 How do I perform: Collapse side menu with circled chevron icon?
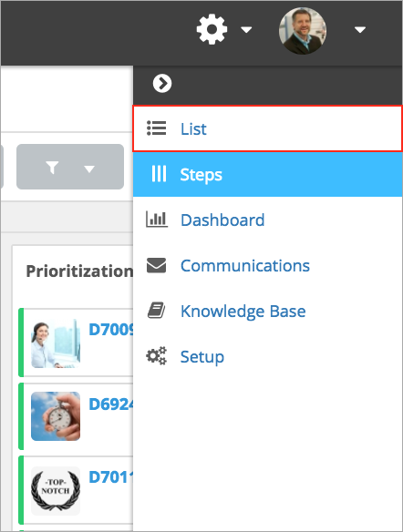(x=162, y=83)
